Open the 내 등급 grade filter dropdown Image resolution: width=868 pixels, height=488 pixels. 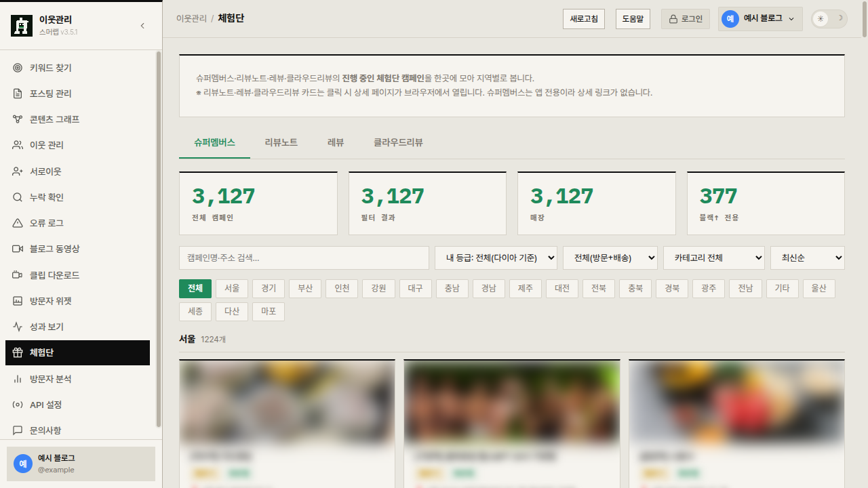click(496, 258)
